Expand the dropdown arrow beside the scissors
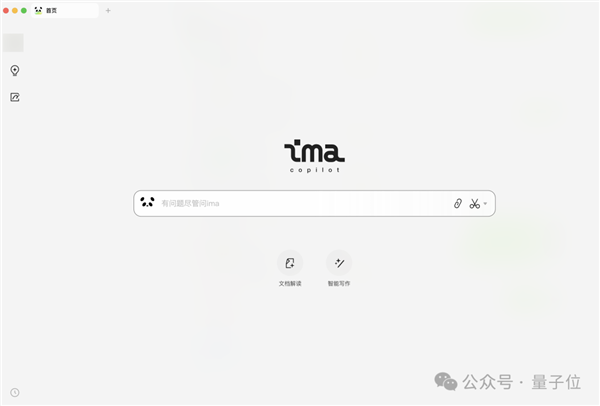This screenshot has width=600, height=406. 485,204
